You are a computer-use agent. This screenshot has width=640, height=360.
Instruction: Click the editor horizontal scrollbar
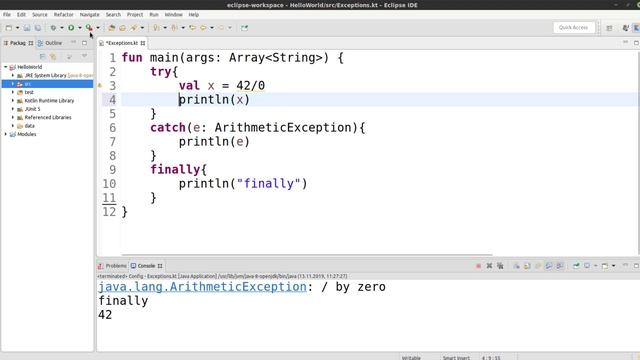coord(307,255)
